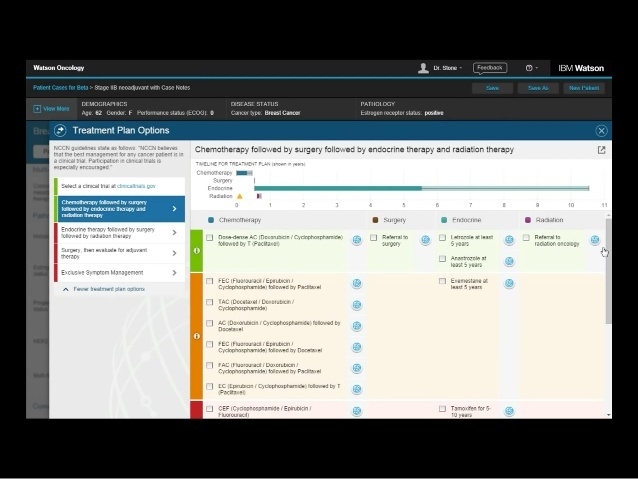Image resolution: width=638 pixels, height=479 pixels.
Task: Check TAC (Docetaxel / Doxorubicin / Cyclophosphamide)
Action: point(210,302)
